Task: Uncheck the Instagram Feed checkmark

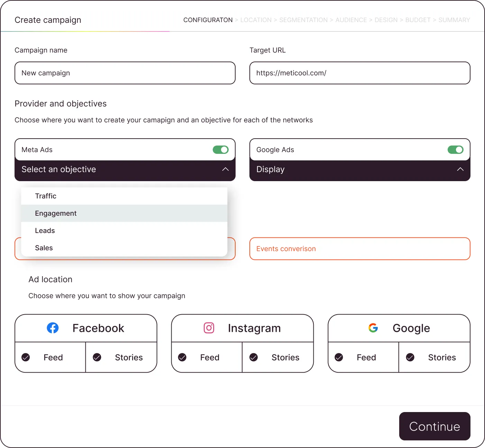Action: tap(182, 357)
